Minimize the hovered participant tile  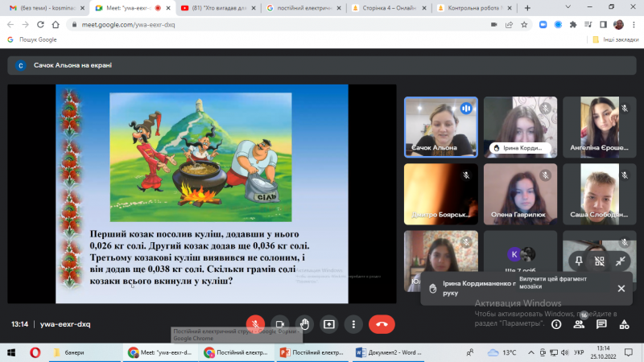(x=621, y=261)
